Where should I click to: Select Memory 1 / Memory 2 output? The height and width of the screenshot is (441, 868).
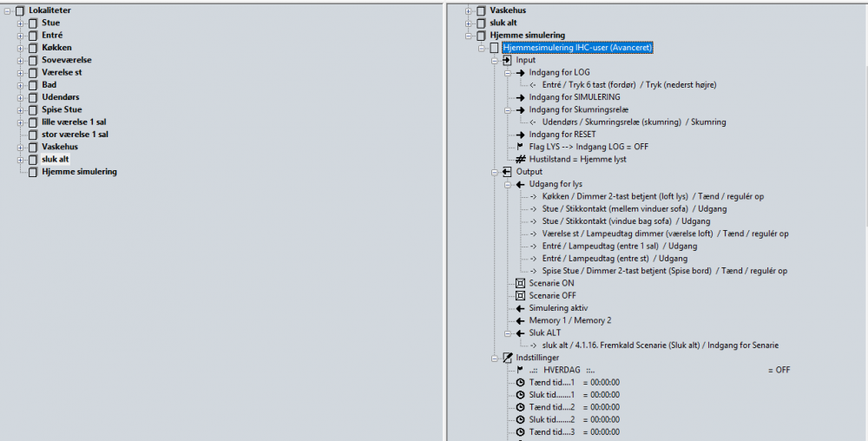coord(569,320)
